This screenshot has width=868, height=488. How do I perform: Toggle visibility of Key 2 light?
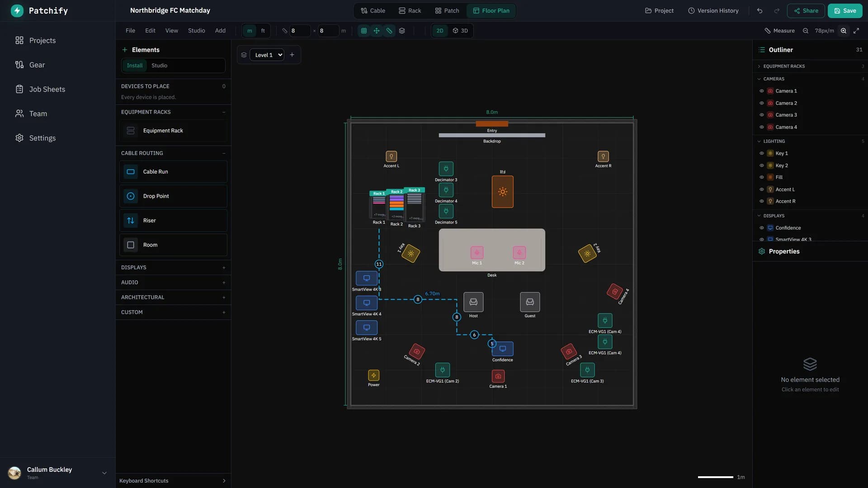(762, 166)
